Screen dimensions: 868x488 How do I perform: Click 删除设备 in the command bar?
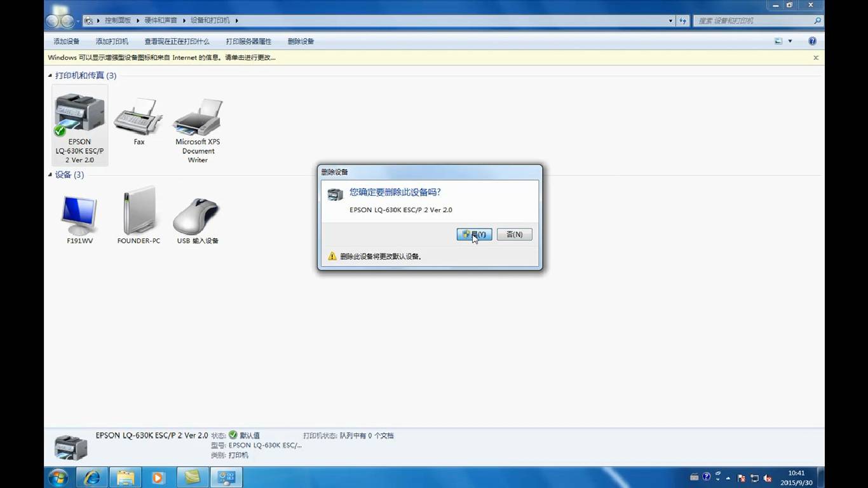tap(301, 41)
